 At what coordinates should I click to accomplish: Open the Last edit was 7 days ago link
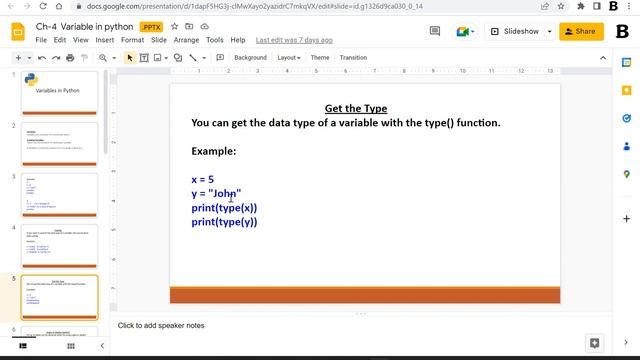294,40
